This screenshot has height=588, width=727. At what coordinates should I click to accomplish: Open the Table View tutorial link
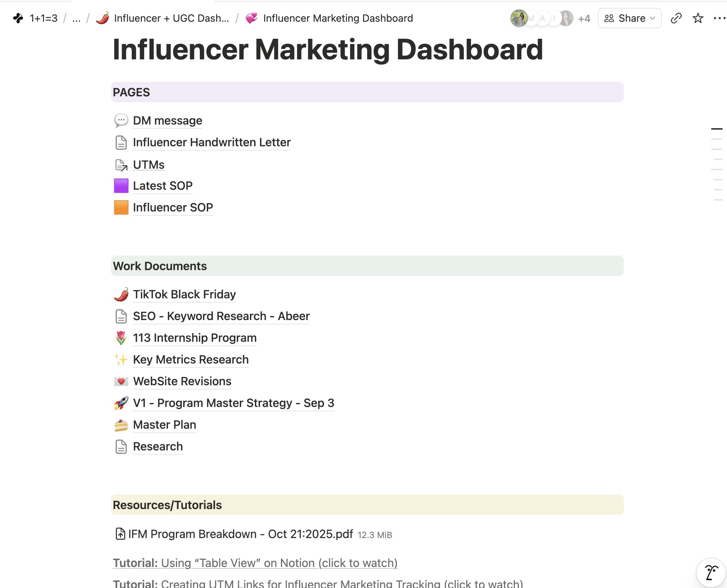(x=255, y=563)
